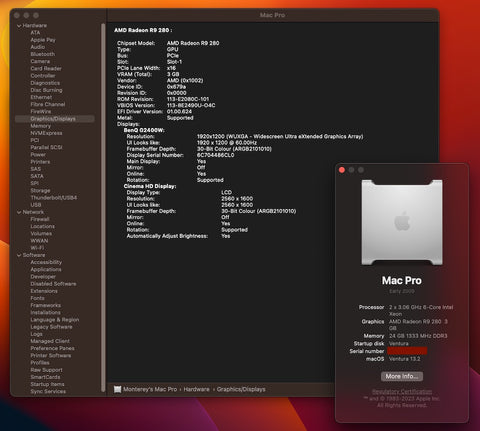Select Storage in the sidebar
480x431 pixels.
pos(40,191)
